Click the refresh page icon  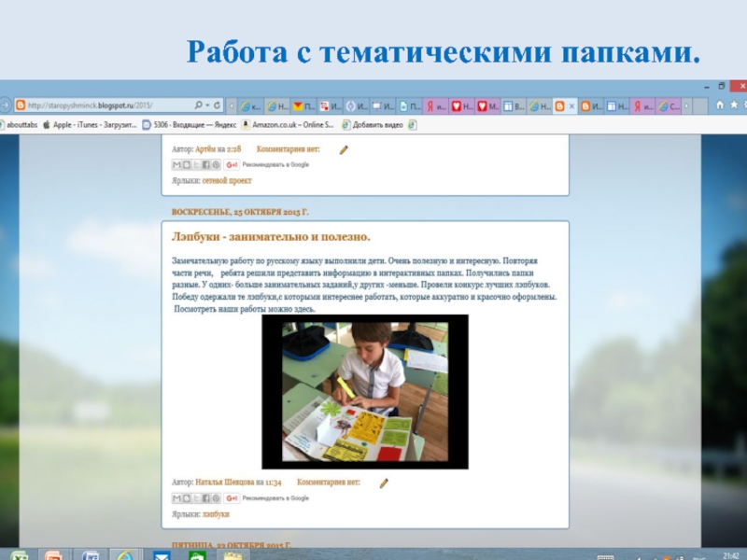click(217, 105)
